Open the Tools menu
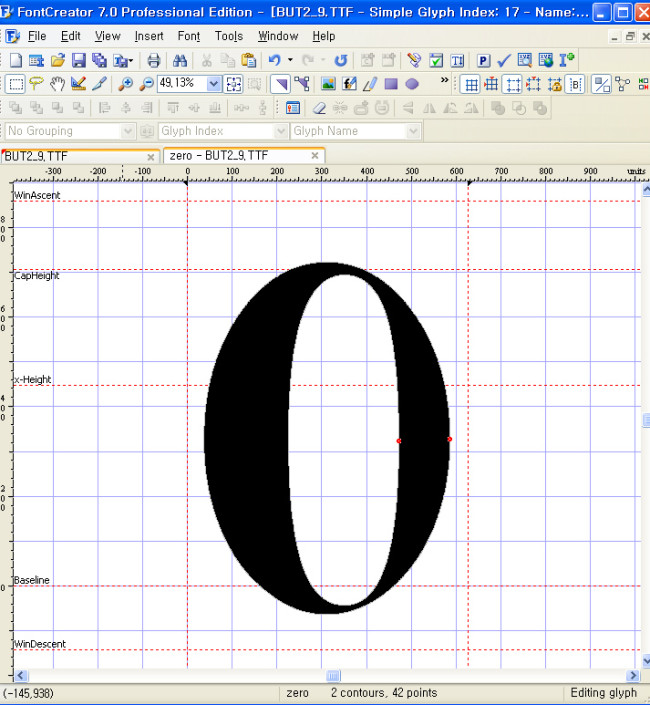Viewport: 650px width, 705px height. (229, 36)
